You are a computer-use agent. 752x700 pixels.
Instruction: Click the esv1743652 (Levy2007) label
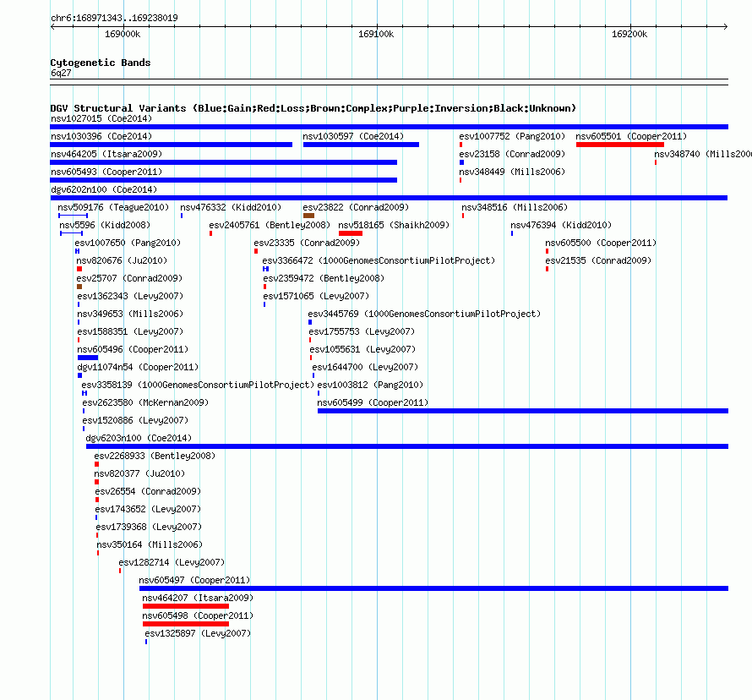[x=148, y=509]
